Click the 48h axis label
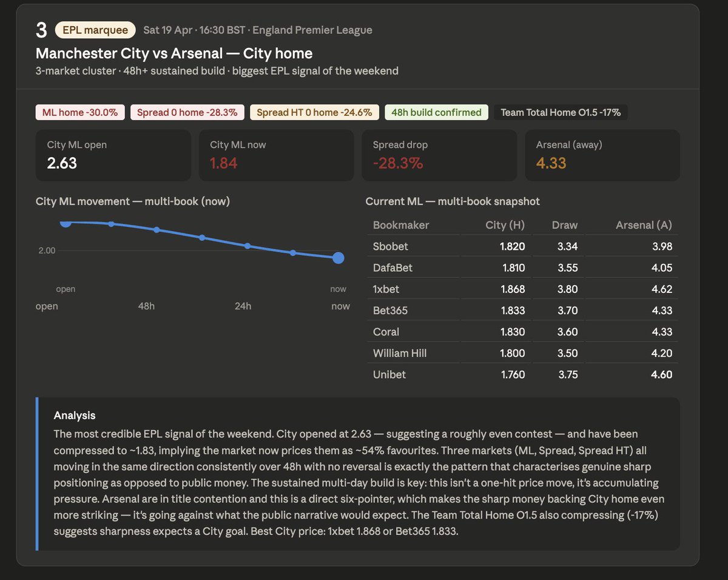Screen dimensions: 728x580 click(x=146, y=306)
